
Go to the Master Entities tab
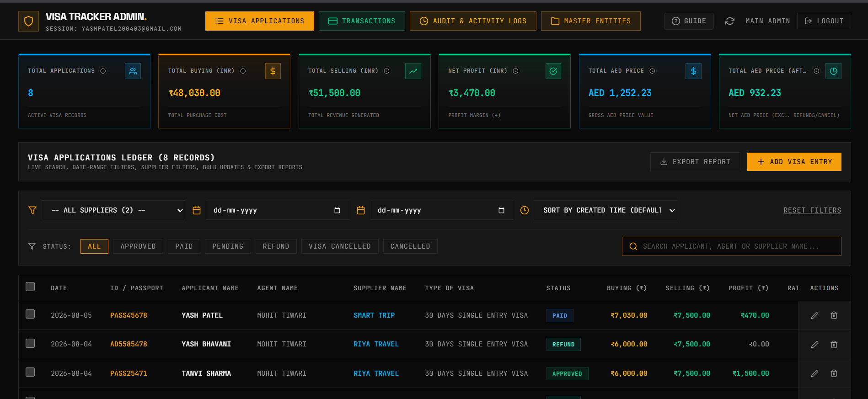click(590, 21)
